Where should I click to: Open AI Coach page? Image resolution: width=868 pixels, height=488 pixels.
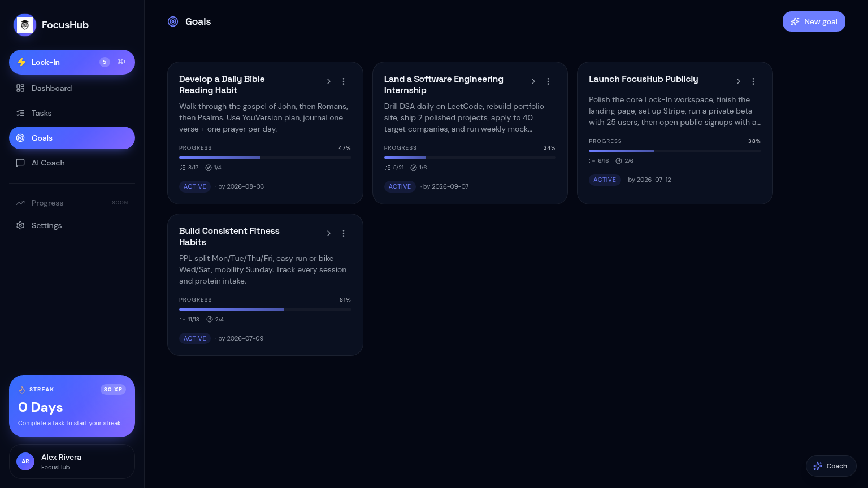pos(72,163)
